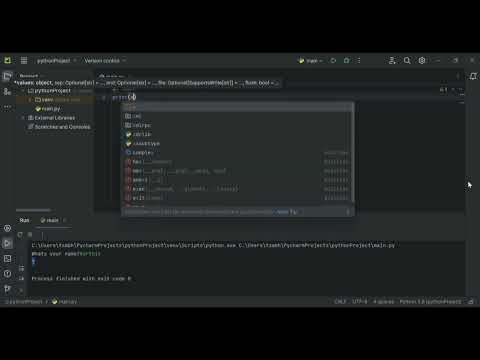The image size is (480, 360).
Task: Click the Python interpreter in status bar
Action: coord(430,301)
